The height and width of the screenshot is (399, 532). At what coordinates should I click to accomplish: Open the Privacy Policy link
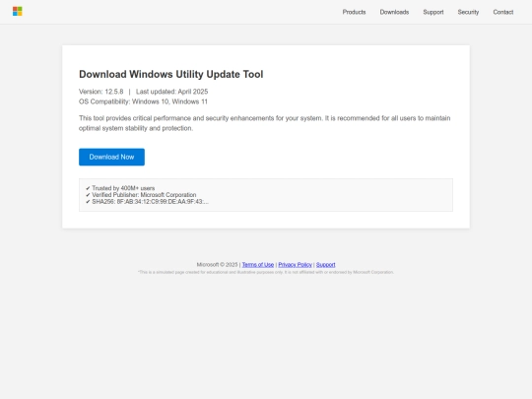(295, 265)
